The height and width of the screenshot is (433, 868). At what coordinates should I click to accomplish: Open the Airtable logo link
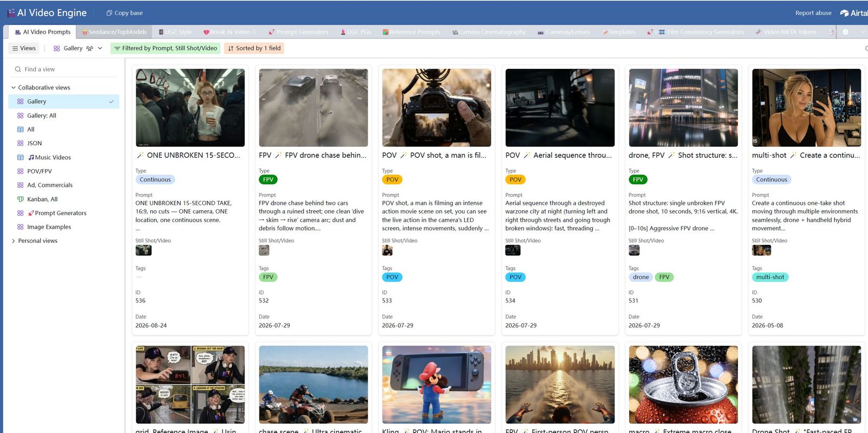[x=854, y=13]
